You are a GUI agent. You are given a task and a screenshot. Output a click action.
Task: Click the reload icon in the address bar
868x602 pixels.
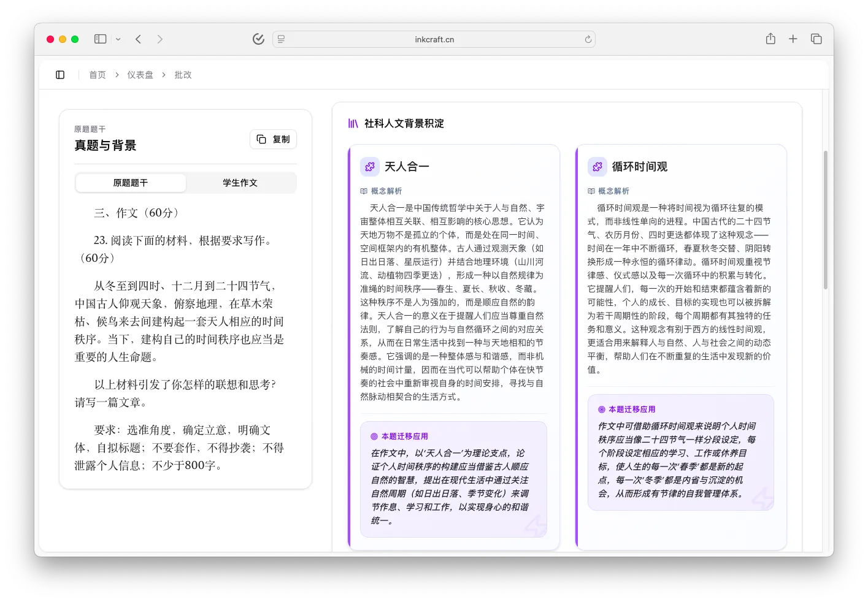(x=587, y=39)
